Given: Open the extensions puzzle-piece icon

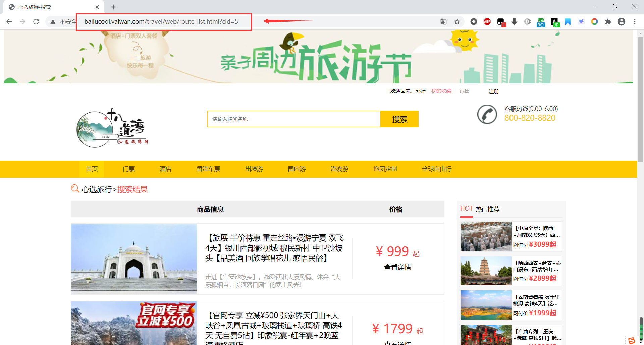Looking at the screenshot, I should click(x=608, y=21).
